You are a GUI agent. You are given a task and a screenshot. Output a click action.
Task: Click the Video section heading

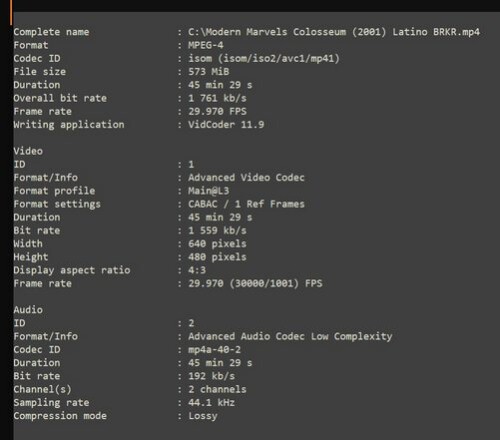pos(28,151)
